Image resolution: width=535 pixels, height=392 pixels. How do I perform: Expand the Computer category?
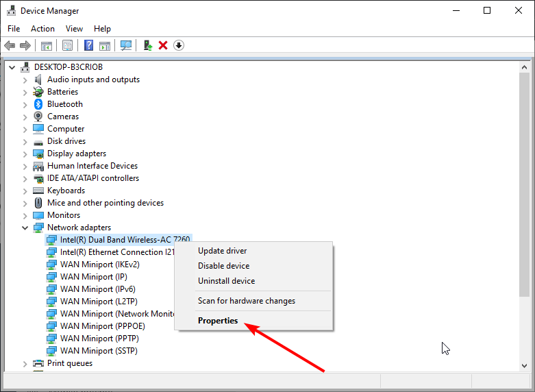coord(25,129)
